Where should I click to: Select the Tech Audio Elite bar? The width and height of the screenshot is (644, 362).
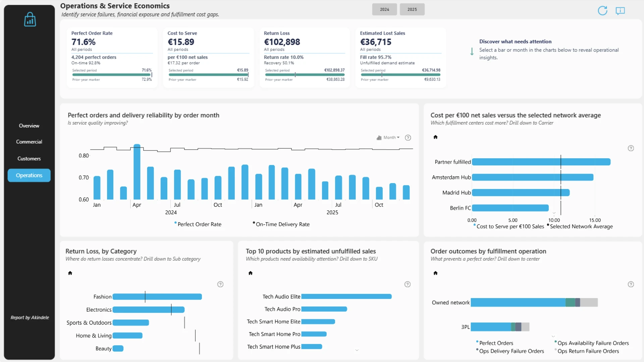(x=346, y=297)
